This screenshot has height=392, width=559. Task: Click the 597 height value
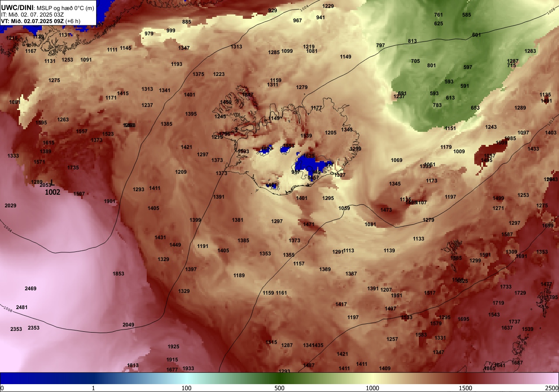click(468, 67)
